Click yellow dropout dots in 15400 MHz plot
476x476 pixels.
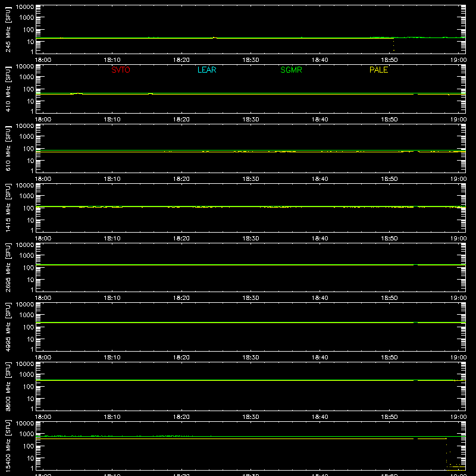pos(455,457)
